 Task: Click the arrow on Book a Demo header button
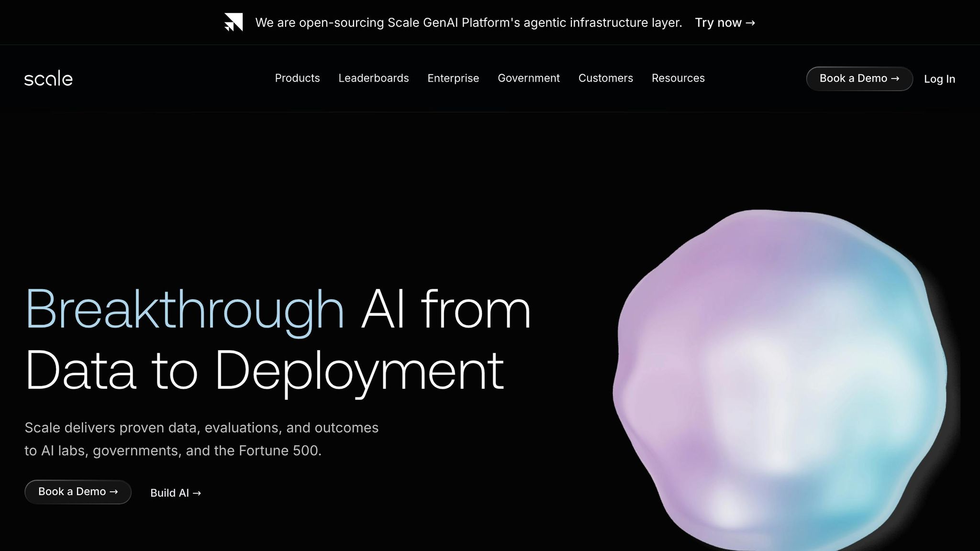(895, 78)
